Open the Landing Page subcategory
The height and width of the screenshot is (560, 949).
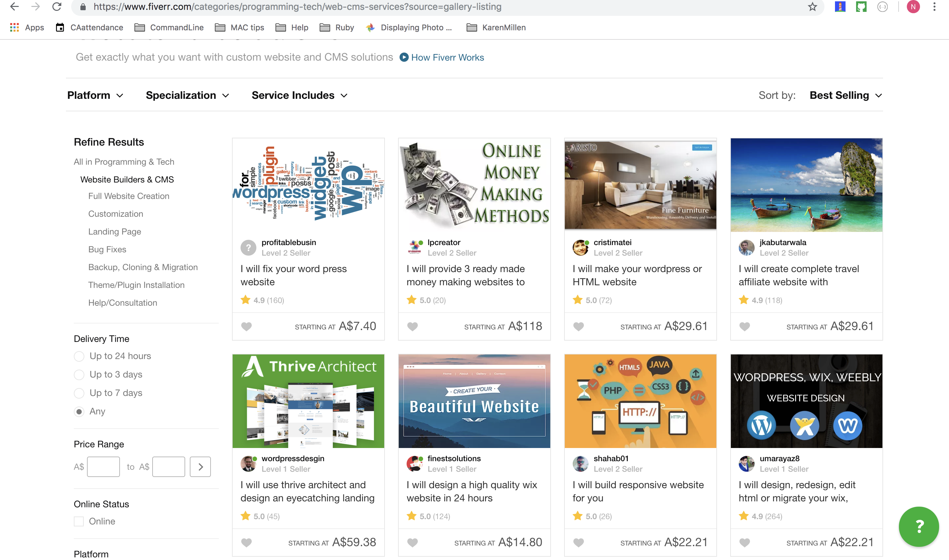pos(114,232)
